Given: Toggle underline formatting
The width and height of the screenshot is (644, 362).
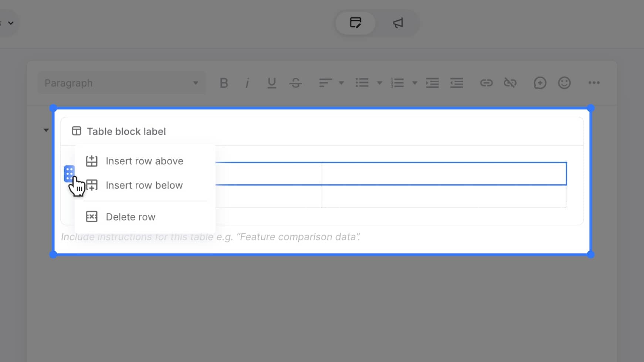Looking at the screenshot, I should click(272, 83).
